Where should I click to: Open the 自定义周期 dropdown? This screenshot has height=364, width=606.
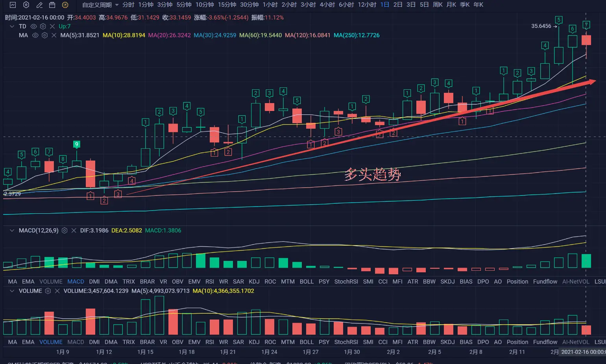pyautogui.click(x=100, y=5)
